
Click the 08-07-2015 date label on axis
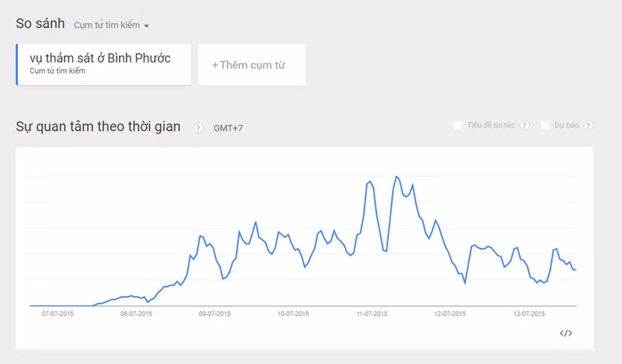click(136, 314)
